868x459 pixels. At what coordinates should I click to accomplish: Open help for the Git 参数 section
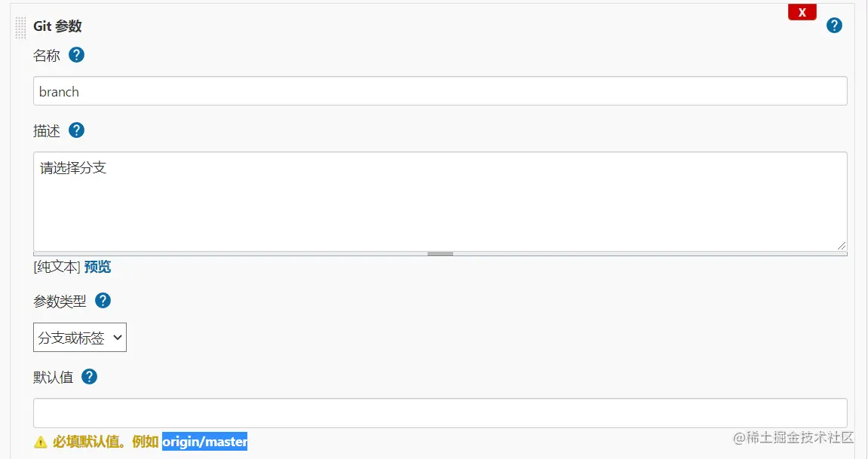[x=834, y=26]
